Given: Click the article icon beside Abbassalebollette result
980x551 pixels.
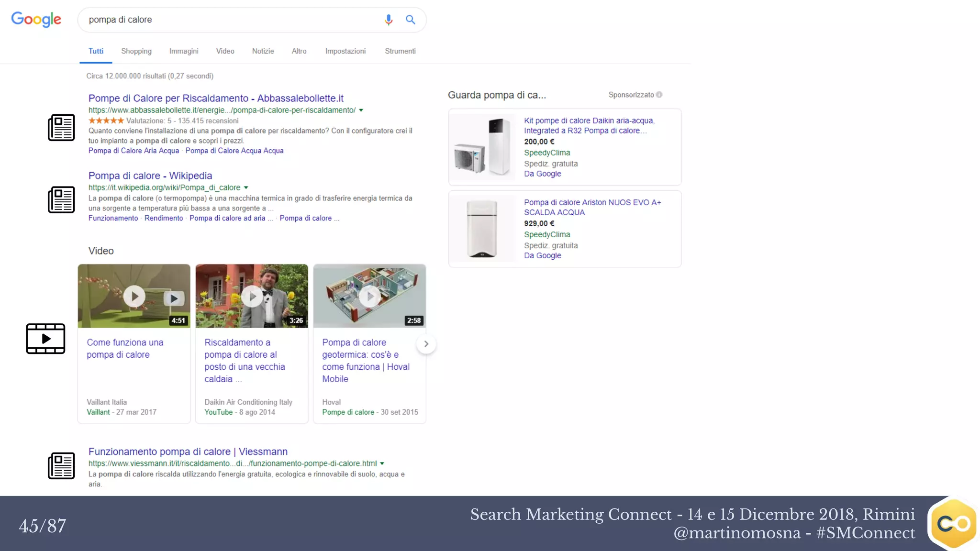Looking at the screenshot, I should click(x=61, y=128).
